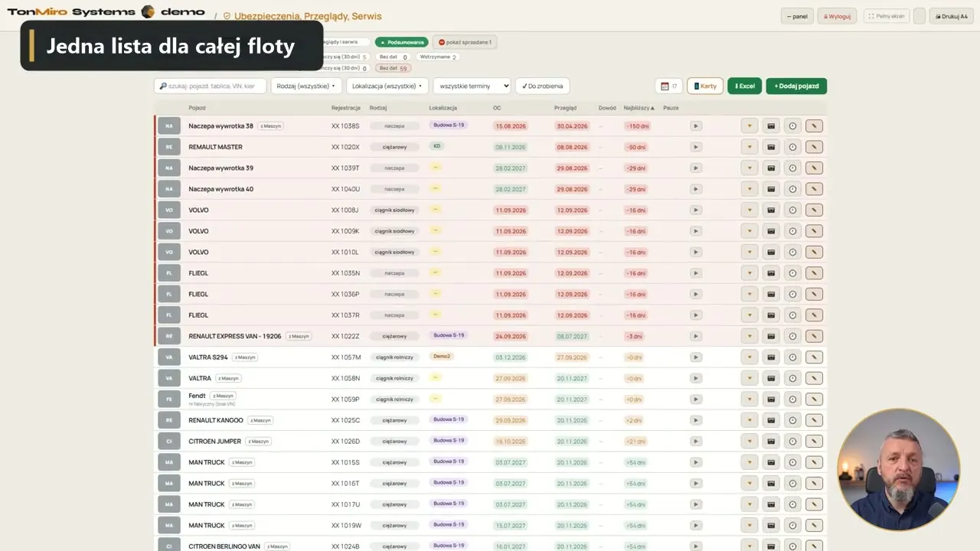Image resolution: width=980 pixels, height=551 pixels.
Task: Open the Lokalizacja (wszystkie) dropdown
Action: [x=387, y=86]
